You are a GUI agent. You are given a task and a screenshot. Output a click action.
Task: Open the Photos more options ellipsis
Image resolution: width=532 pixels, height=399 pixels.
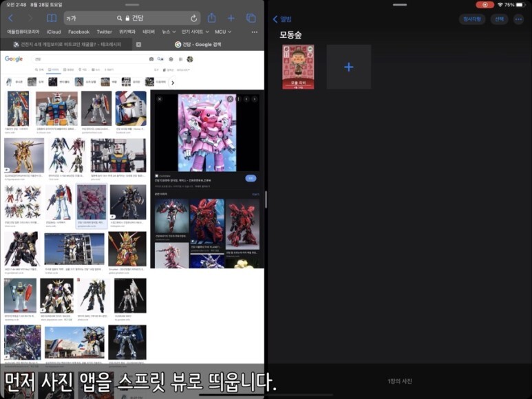(x=518, y=19)
